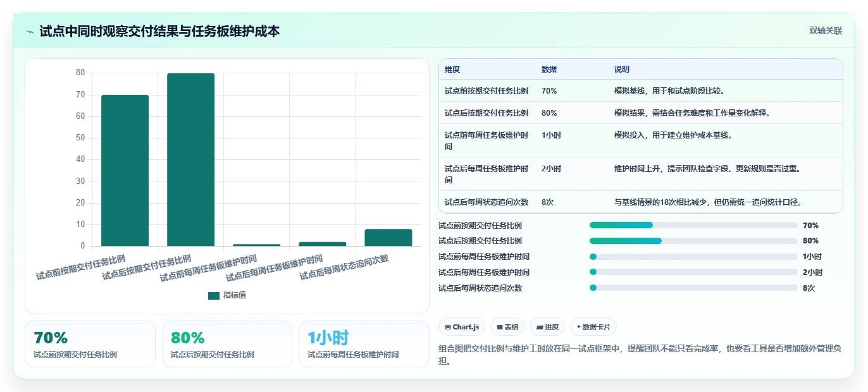Screen dimensions: 868x392
Task: Click description 与基线情景的18次相比减少
Action: tap(708, 202)
